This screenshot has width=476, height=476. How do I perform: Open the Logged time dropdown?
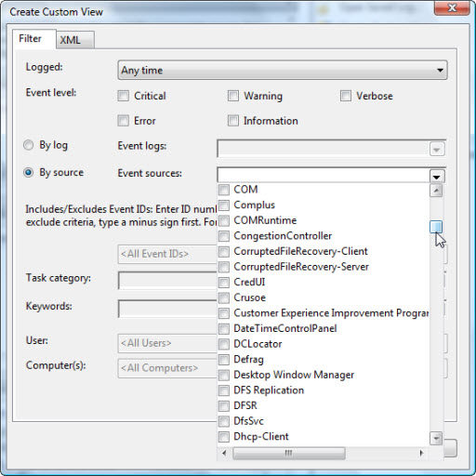click(x=283, y=71)
